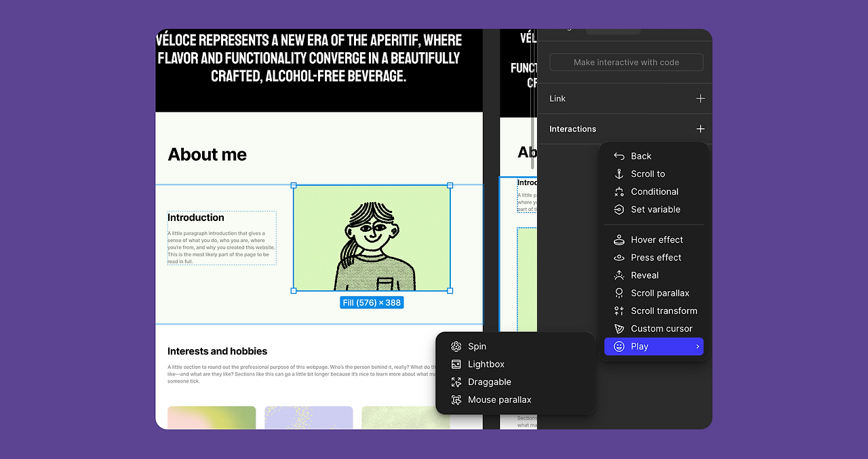868x459 pixels.
Task: Click the Scroll transform icon
Action: pos(618,311)
